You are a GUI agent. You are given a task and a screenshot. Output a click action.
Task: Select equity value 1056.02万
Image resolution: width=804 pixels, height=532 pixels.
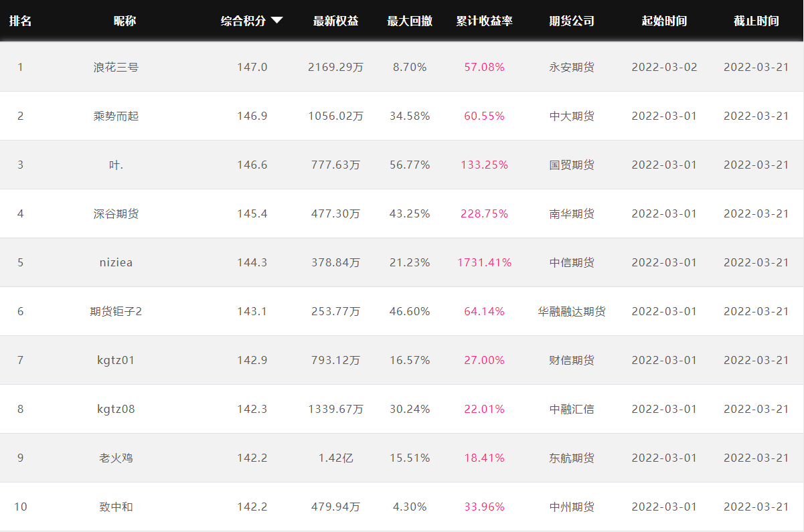[x=336, y=116]
